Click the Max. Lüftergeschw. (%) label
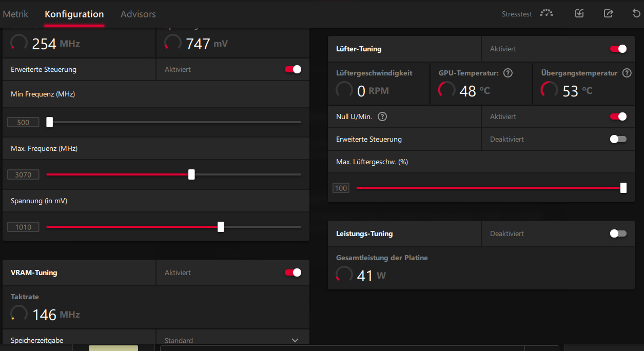This screenshot has height=351, width=644. click(372, 162)
